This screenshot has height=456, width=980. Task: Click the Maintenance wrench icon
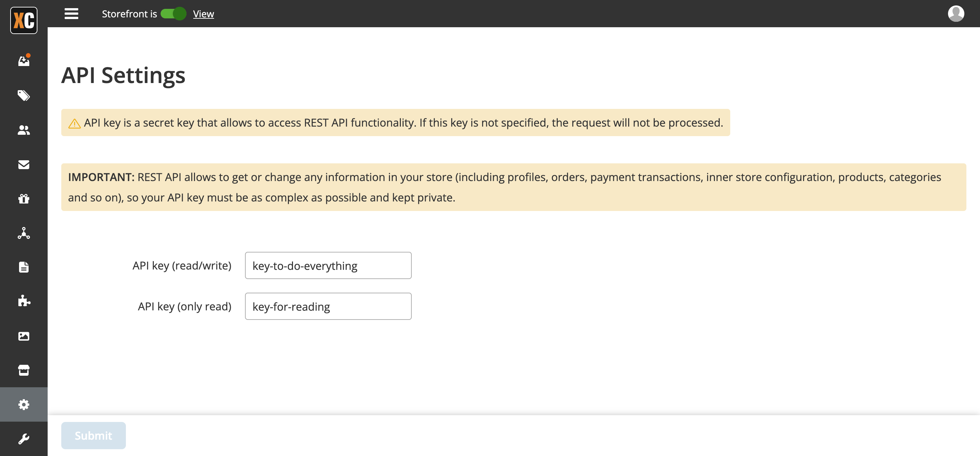pyautogui.click(x=23, y=439)
